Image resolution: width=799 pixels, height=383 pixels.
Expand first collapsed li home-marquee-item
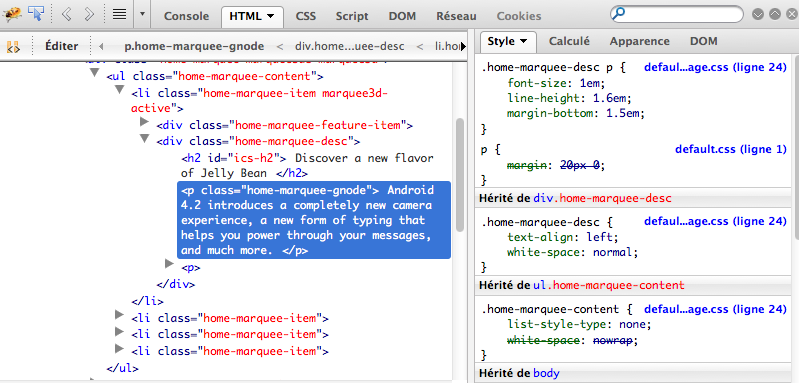coord(120,315)
